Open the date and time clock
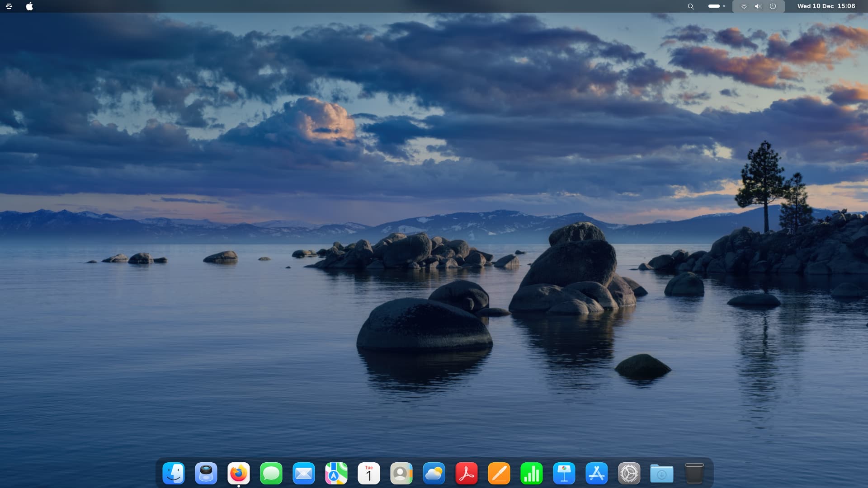Image resolution: width=868 pixels, height=488 pixels. pyautogui.click(x=826, y=6)
